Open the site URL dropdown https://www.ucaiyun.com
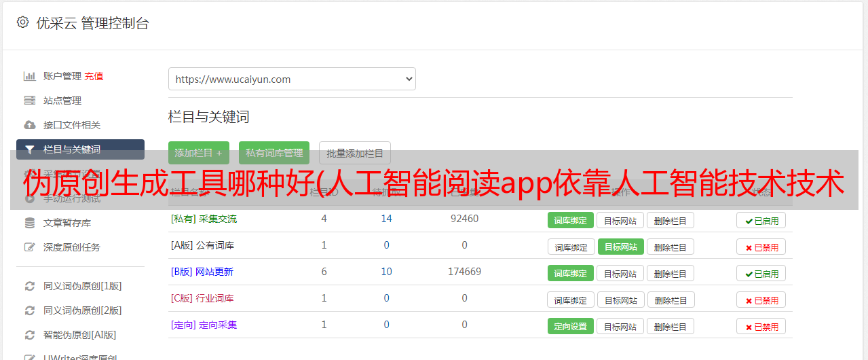 (x=292, y=79)
